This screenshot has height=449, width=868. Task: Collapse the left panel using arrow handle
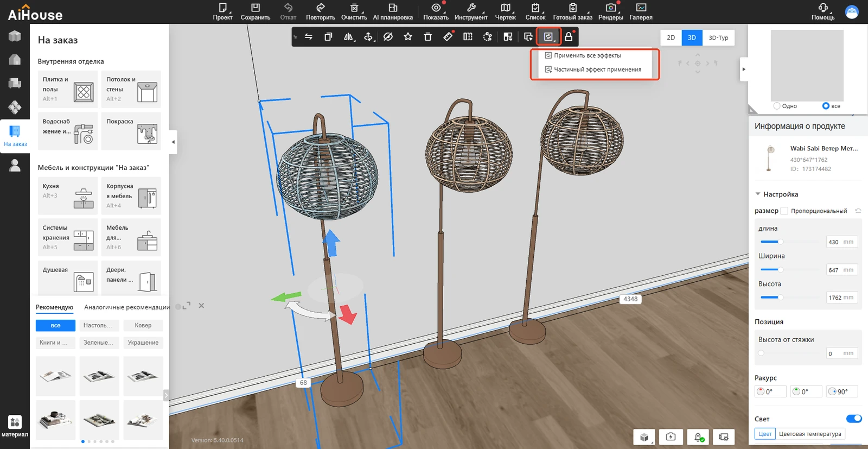(x=173, y=142)
